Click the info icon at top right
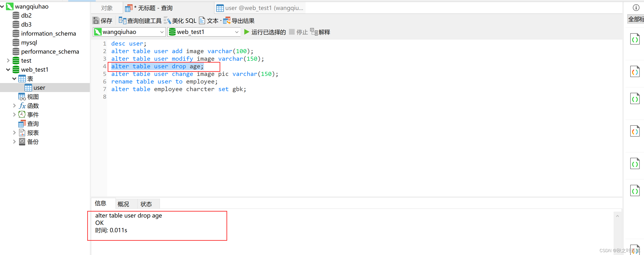Image resolution: width=644 pixels, height=255 pixels. click(x=636, y=8)
